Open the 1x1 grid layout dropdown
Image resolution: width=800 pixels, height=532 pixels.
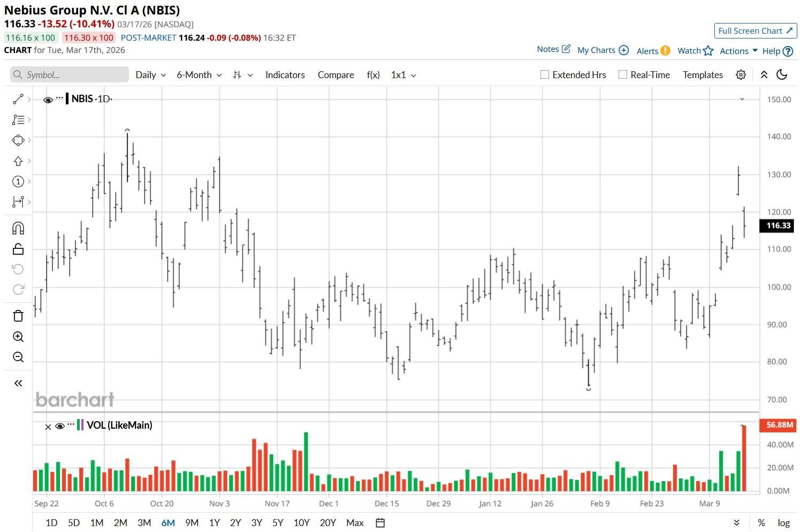403,75
